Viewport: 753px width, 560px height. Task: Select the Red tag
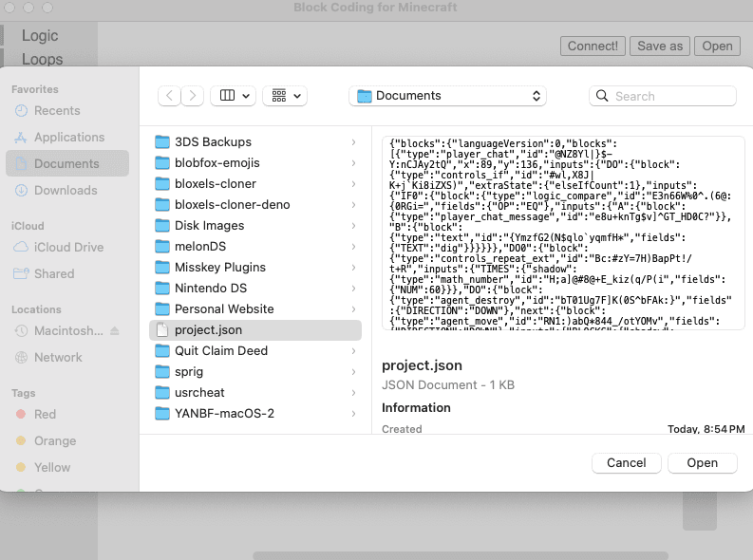pyautogui.click(x=45, y=414)
